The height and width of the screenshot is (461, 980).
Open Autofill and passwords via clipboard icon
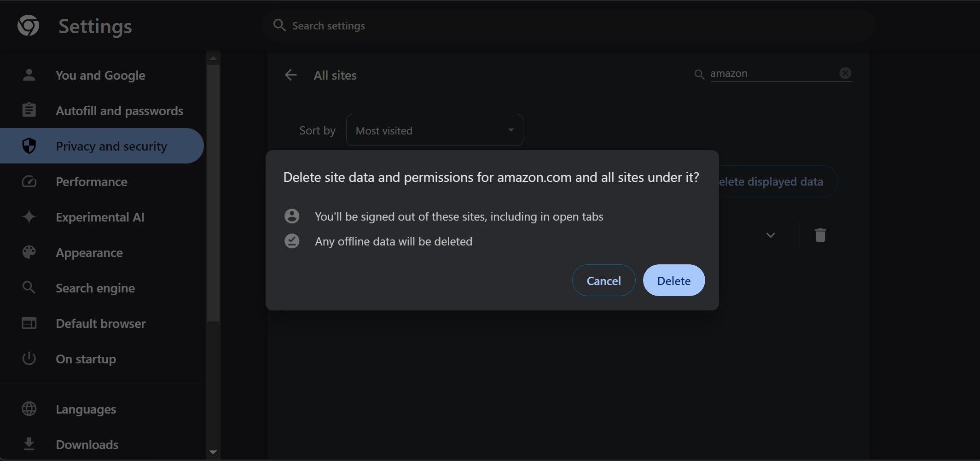point(29,110)
